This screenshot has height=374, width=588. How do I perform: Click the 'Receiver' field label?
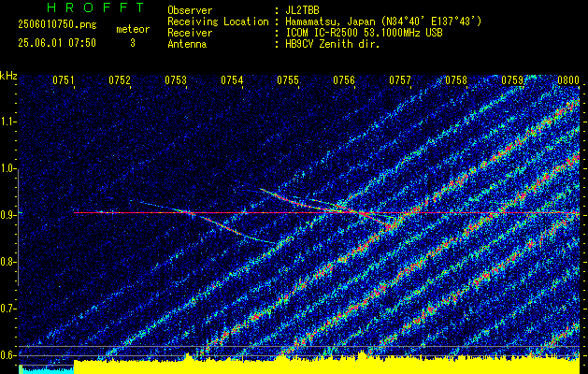pos(190,33)
